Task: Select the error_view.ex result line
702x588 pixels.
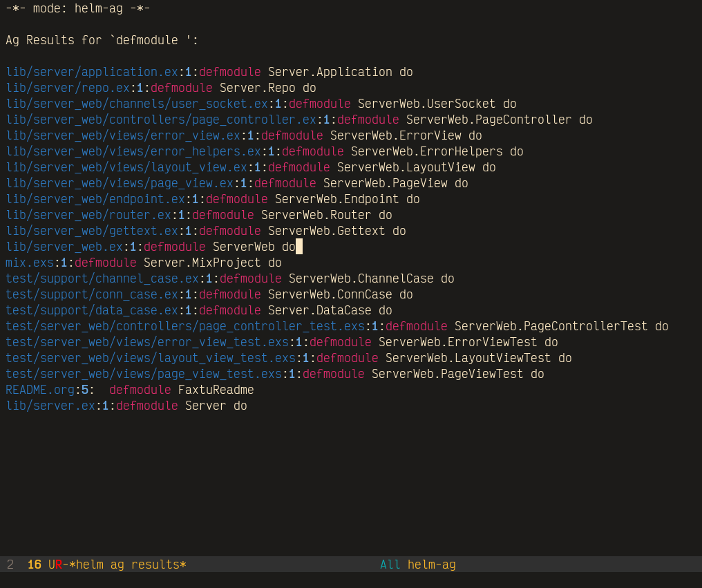Action: pos(123,136)
